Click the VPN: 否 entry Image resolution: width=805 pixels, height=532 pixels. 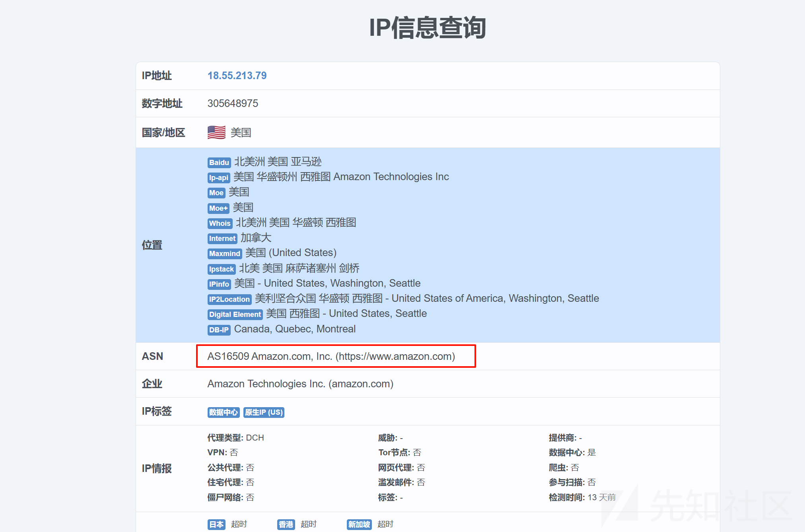coord(223,452)
